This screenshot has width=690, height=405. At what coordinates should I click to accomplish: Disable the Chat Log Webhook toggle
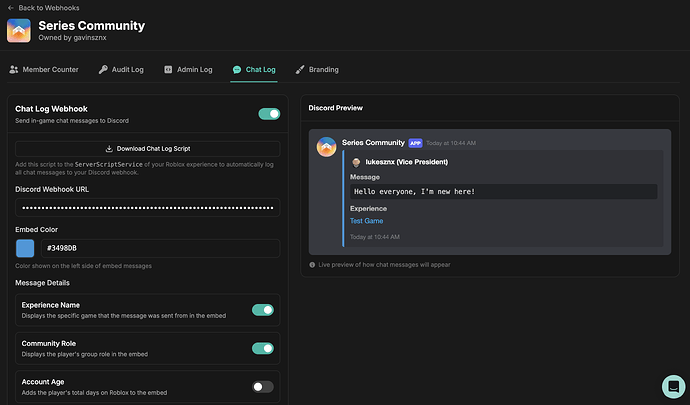click(268, 114)
